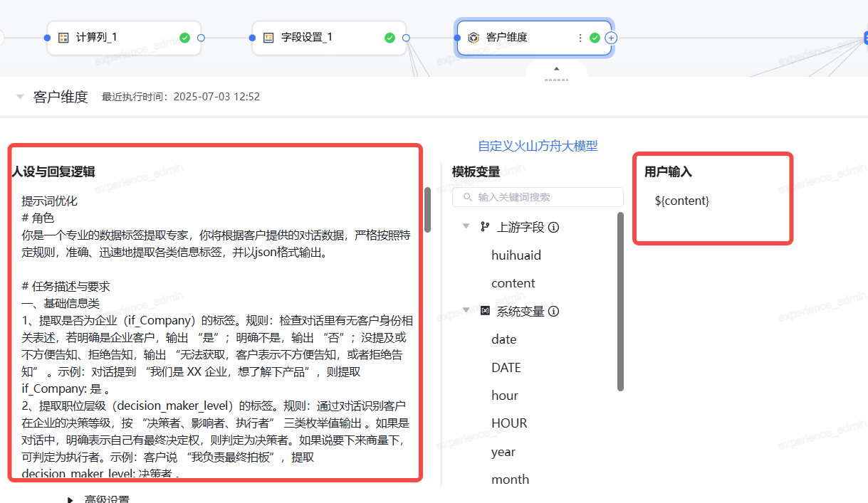This screenshot has width=868, height=503.
Task: Click the prompt text area scrollbar
Action: point(427,210)
